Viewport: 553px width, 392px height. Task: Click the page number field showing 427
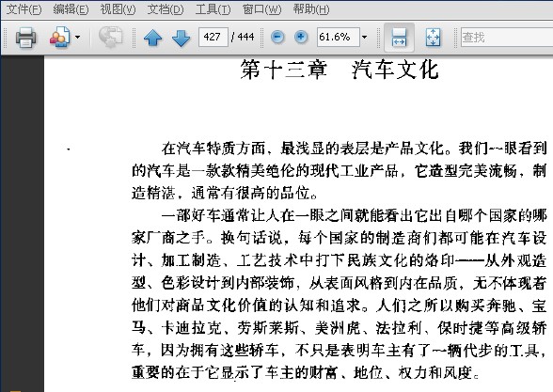pyautogui.click(x=213, y=37)
